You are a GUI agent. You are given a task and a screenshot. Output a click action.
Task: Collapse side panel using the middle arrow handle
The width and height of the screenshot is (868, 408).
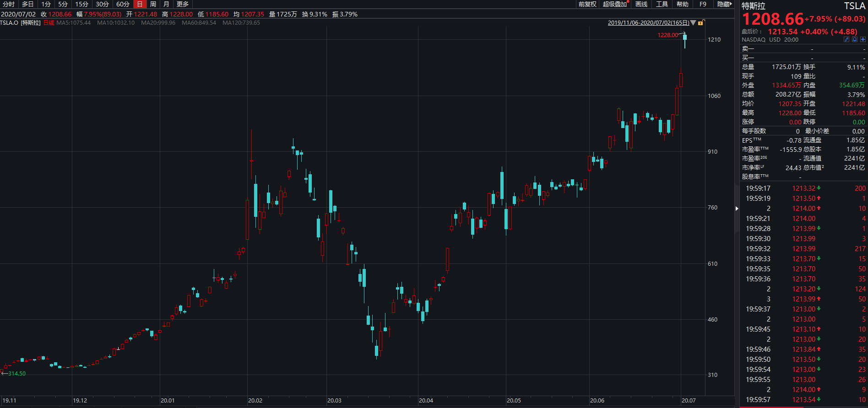[x=737, y=209]
